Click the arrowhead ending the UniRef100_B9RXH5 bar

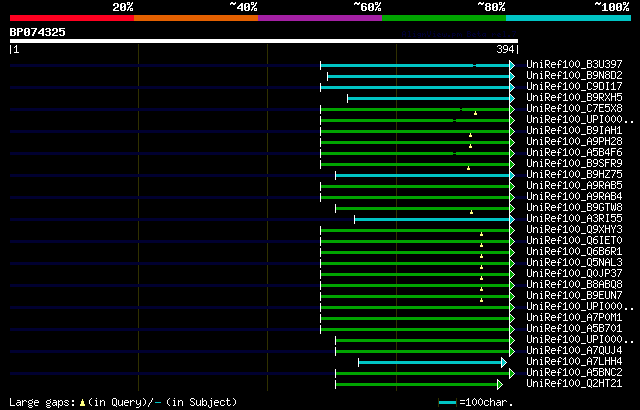(512, 98)
